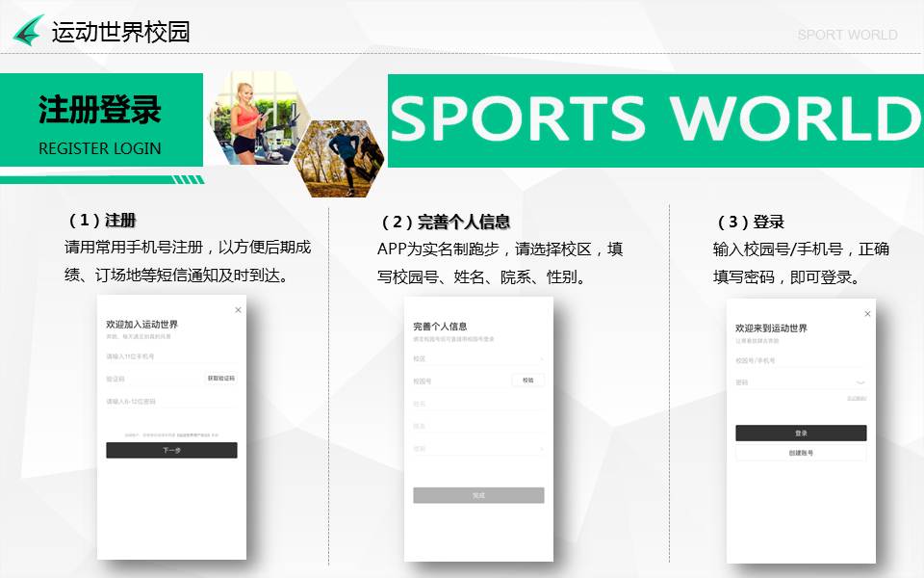This screenshot has width=924, height=578.
Task: Close the login screen with the X
Action: tap(867, 314)
